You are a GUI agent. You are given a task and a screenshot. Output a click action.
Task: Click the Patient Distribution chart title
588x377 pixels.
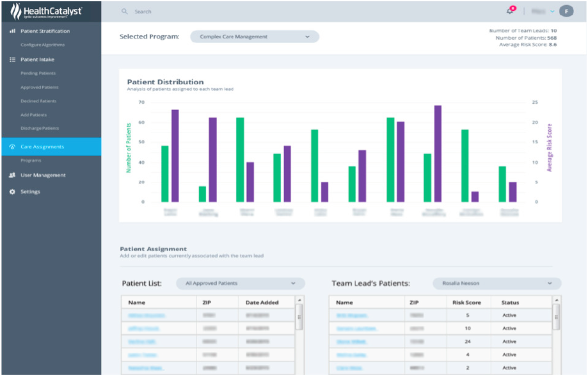click(x=165, y=82)
